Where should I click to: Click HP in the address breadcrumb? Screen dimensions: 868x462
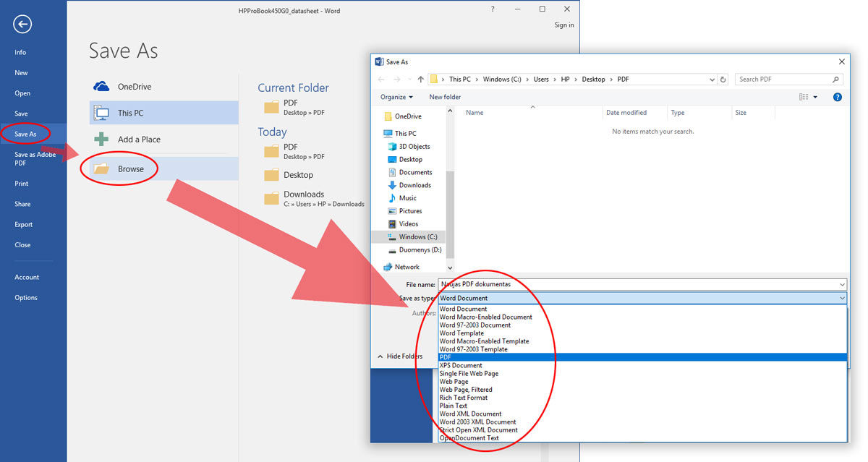[565, 80]
